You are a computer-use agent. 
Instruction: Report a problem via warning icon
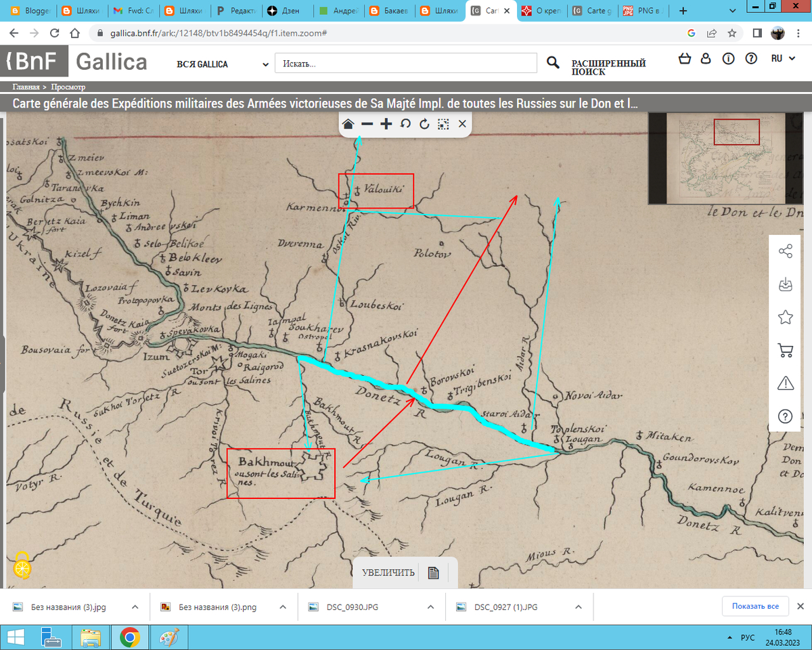click(x=786, y=383)
